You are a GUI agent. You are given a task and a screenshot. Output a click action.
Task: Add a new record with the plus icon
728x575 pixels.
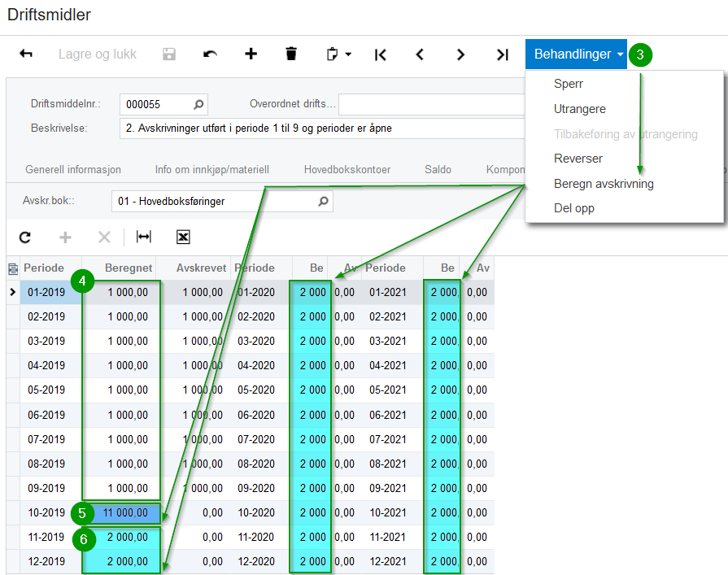click(251, 54)
